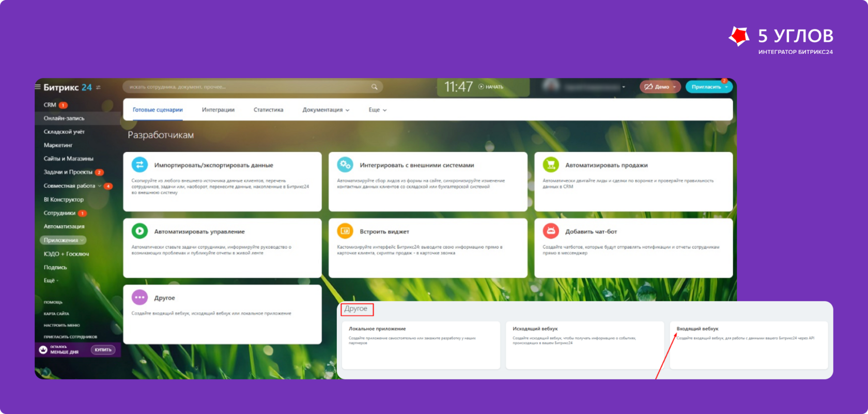
Task: Open Подпись in the sidebar
Action: pos(55,267)
